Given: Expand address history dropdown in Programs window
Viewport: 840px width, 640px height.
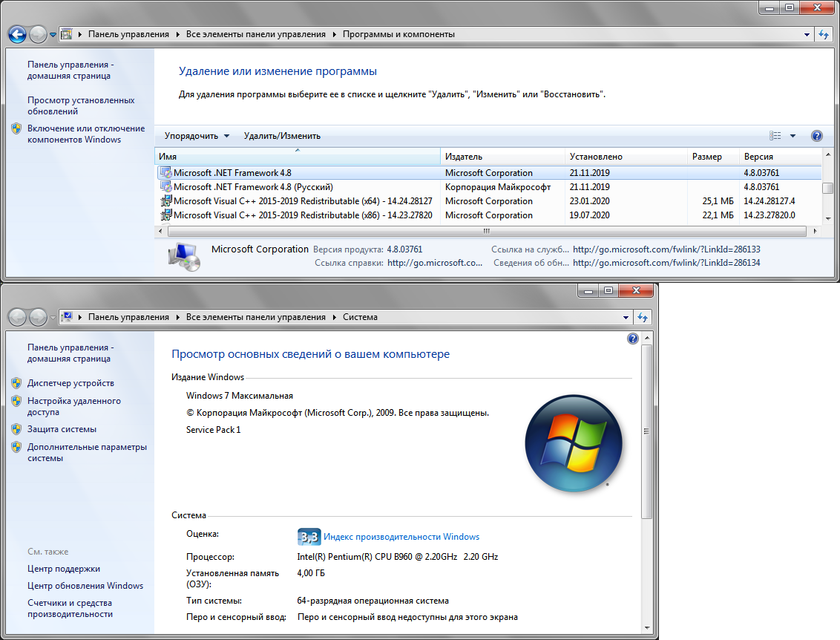Looking at the screenshot, I should (807, 34).
